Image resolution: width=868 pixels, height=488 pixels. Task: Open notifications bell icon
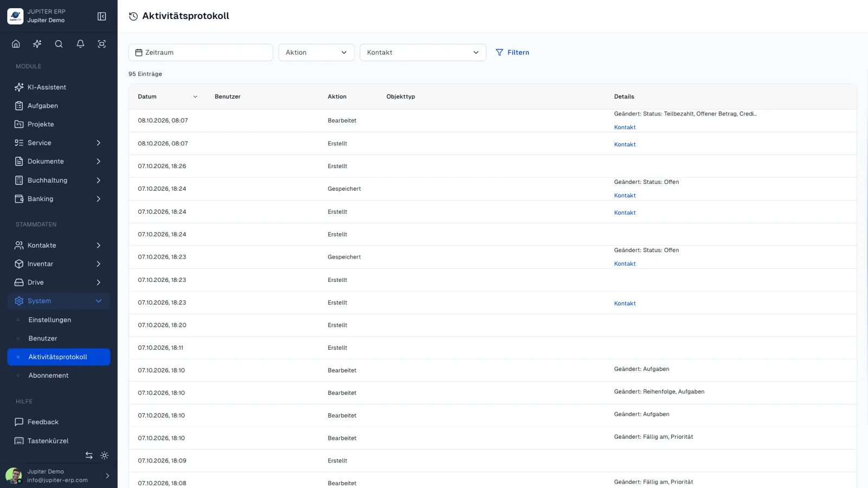80,44
